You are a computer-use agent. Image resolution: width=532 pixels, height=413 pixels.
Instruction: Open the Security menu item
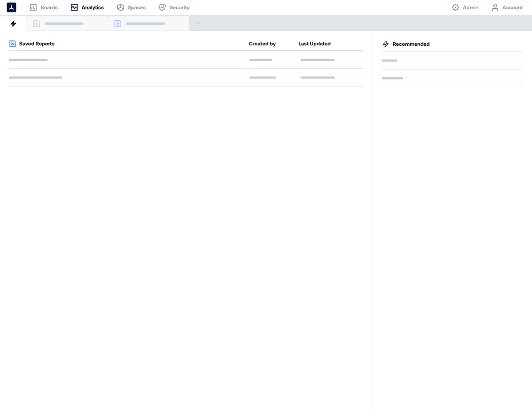coord(179,7)
